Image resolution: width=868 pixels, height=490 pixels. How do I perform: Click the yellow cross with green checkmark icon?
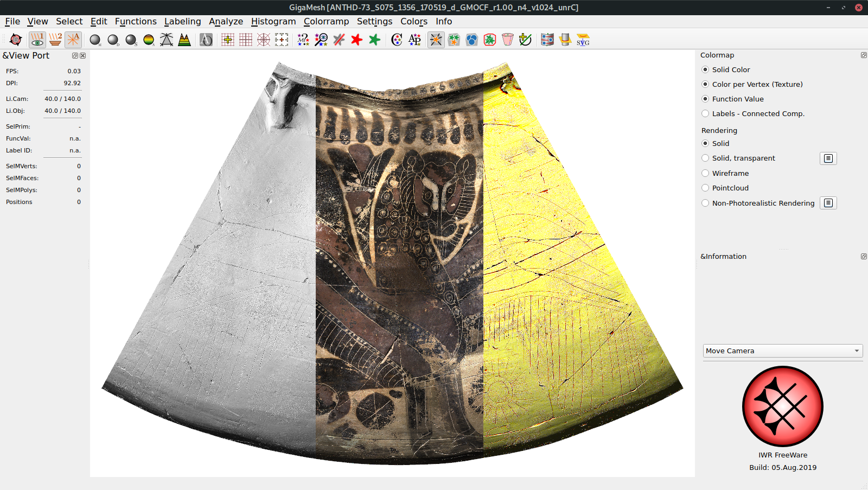(525, 40)
